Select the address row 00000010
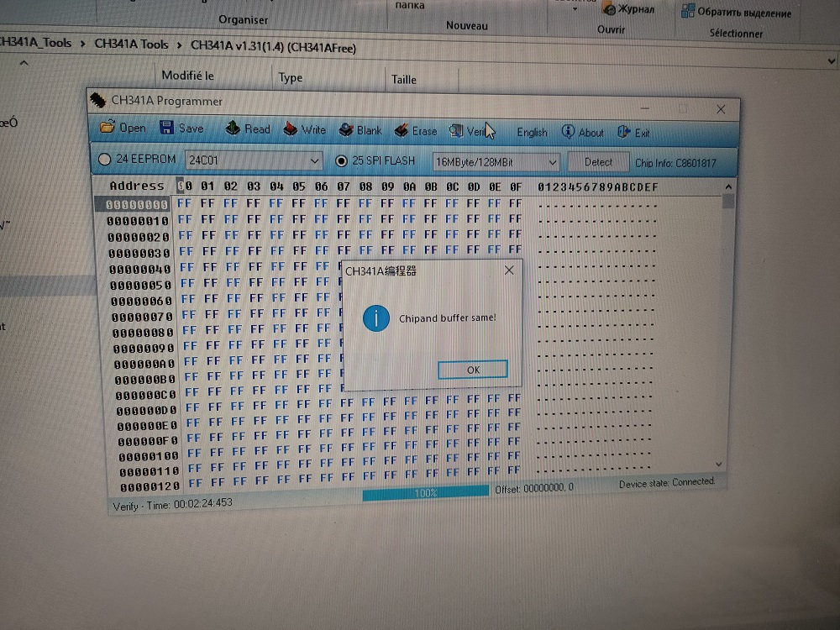The image size is (840, 630). [138, 221]
